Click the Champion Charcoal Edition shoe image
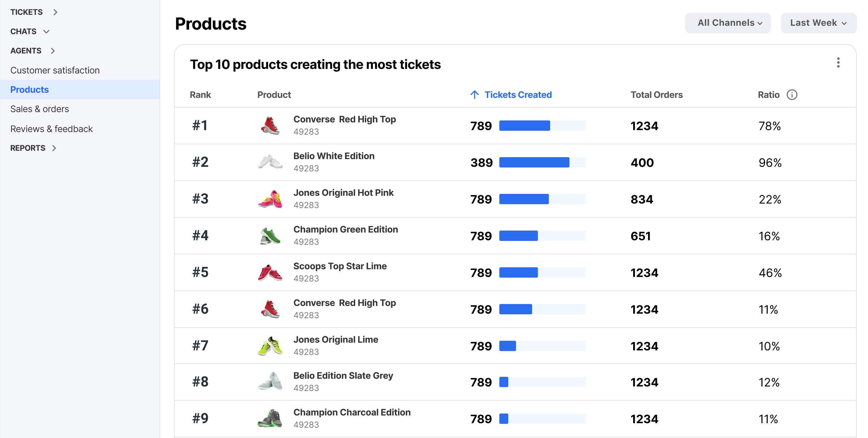 tap(270, 418)
